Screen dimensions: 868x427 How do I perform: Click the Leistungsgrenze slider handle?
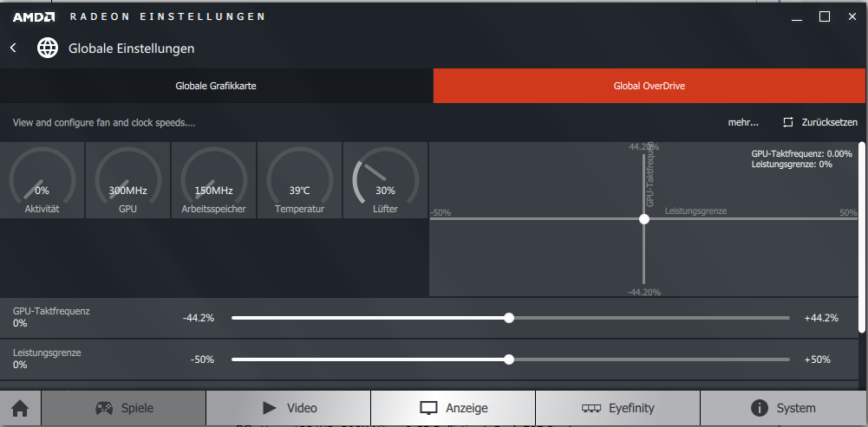coord(509,359)
